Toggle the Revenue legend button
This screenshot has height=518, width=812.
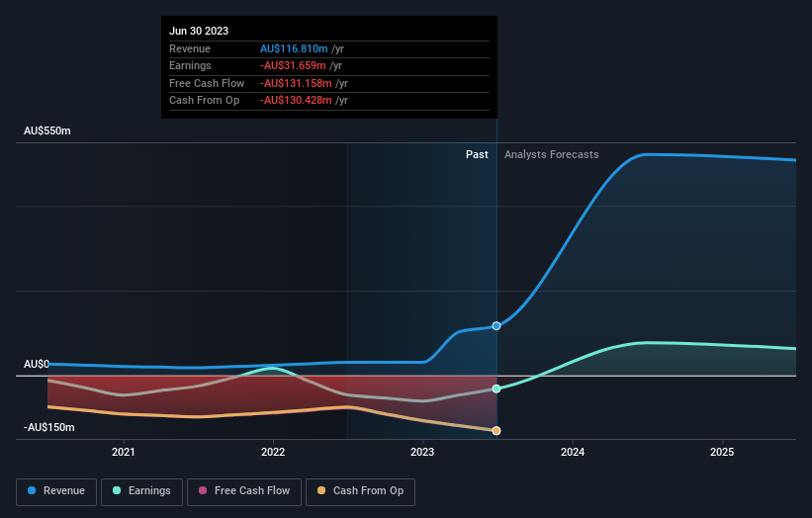(x=56, y=491)
